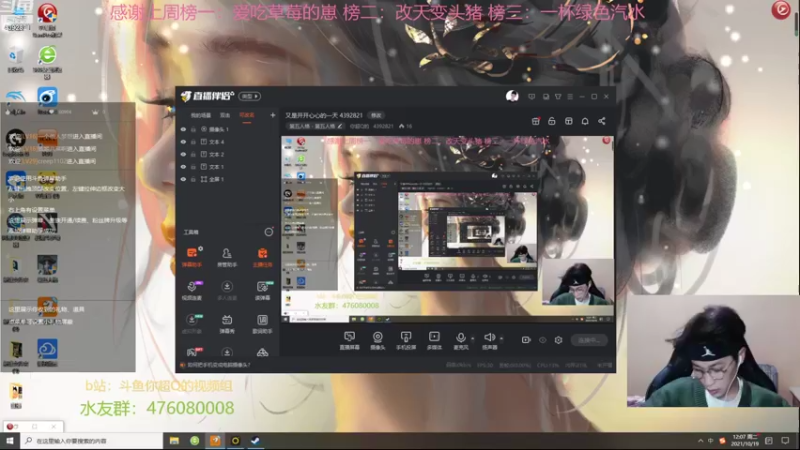Click 修改 button next to stream title
Image resolution: width=800 pixels, height=450 pixels.
376,115
